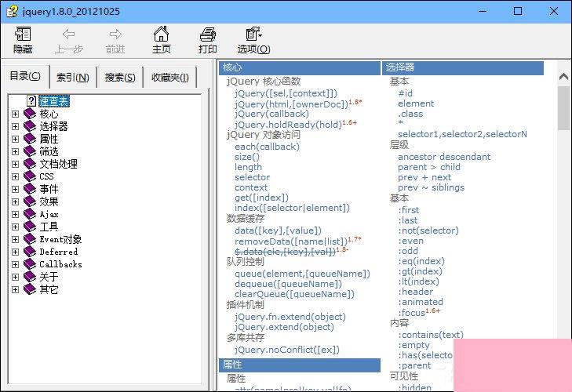
Task: Click the book icon beside 效果
Action: pos(30,201)
